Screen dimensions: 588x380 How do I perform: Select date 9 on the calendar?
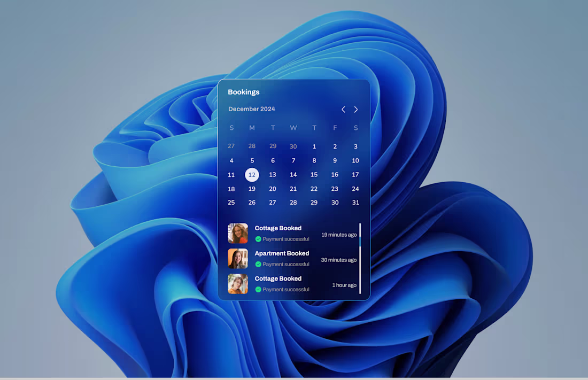[x=335, y=160]
